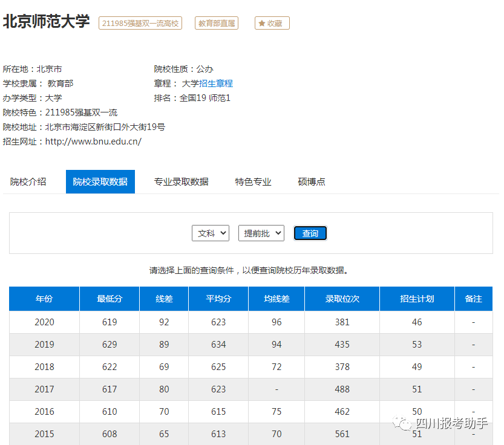The image size is (504, 445).
Task: Click line difference 89 in 2019 row
Action: point(164,345)
